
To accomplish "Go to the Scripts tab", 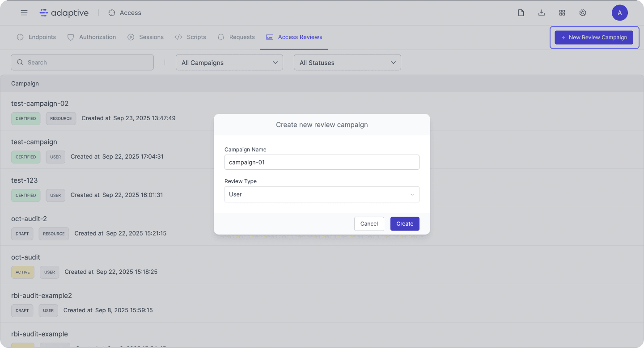I will click(x=191, y=37).
